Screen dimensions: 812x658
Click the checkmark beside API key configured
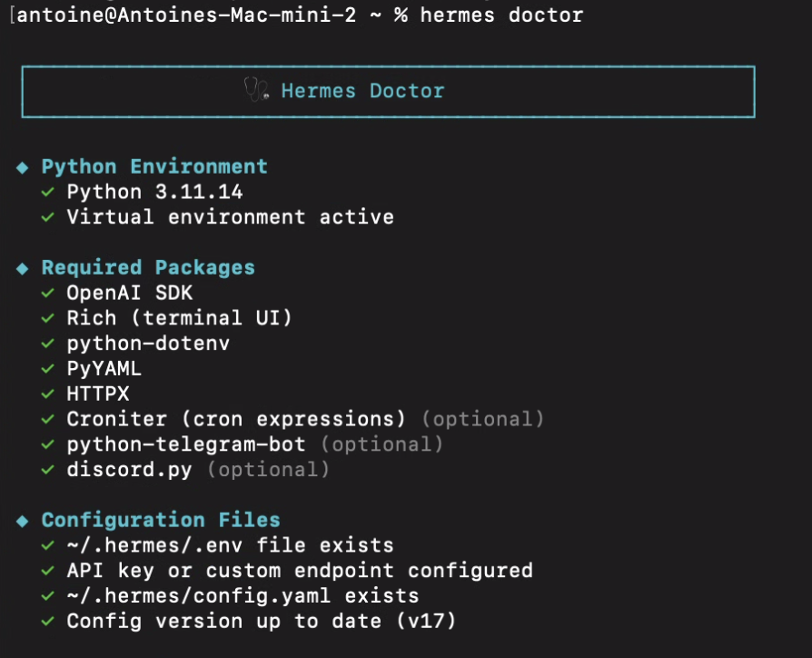click(47, 571)
